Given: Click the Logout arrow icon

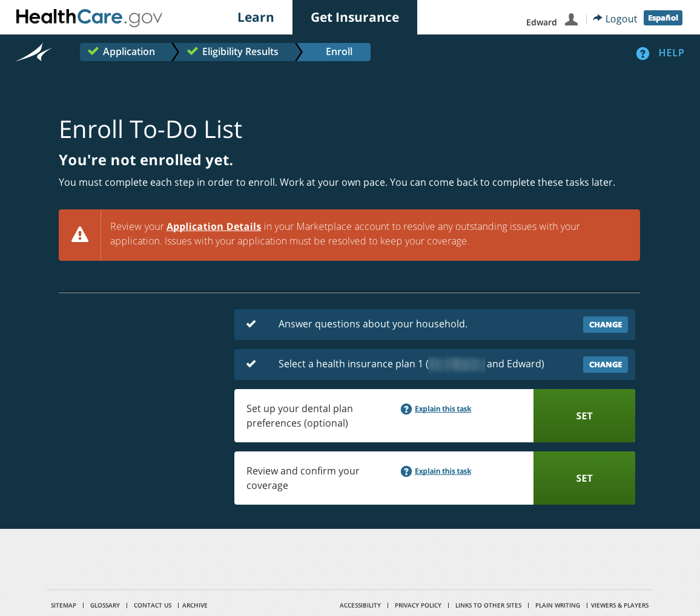Looking at the screenshot, I should coord(598,18).
